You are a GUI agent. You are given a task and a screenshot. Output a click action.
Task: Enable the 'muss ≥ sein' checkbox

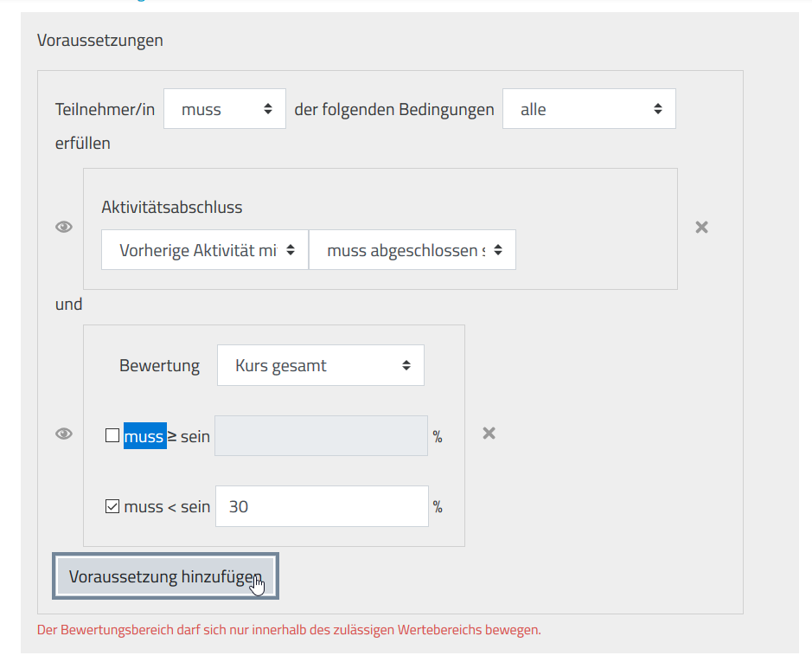click(112, 436)
